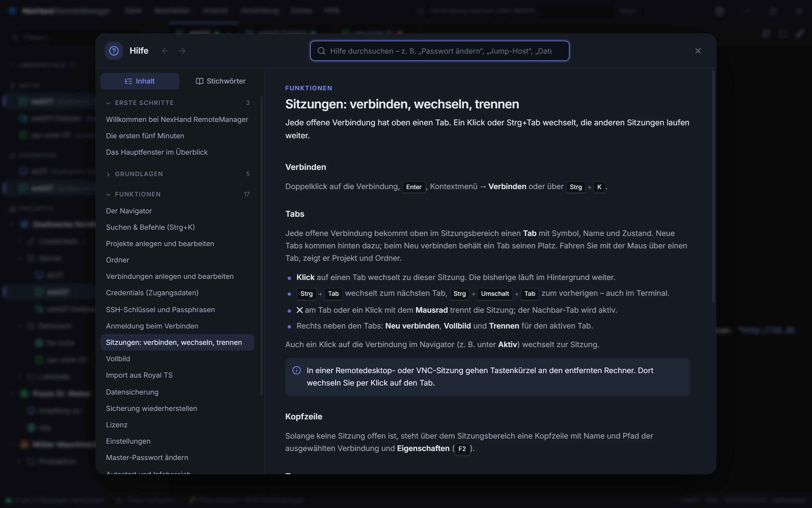Click the count '17' beside Funktionen
The width and height of the screenshot is (812, 508).
[x=247, y=194]
